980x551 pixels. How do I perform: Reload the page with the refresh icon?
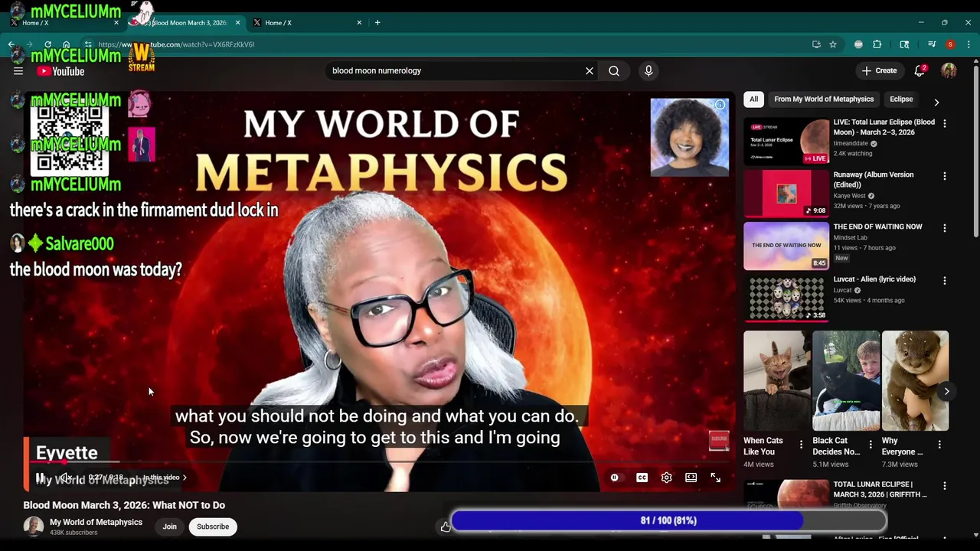(47, 44)
